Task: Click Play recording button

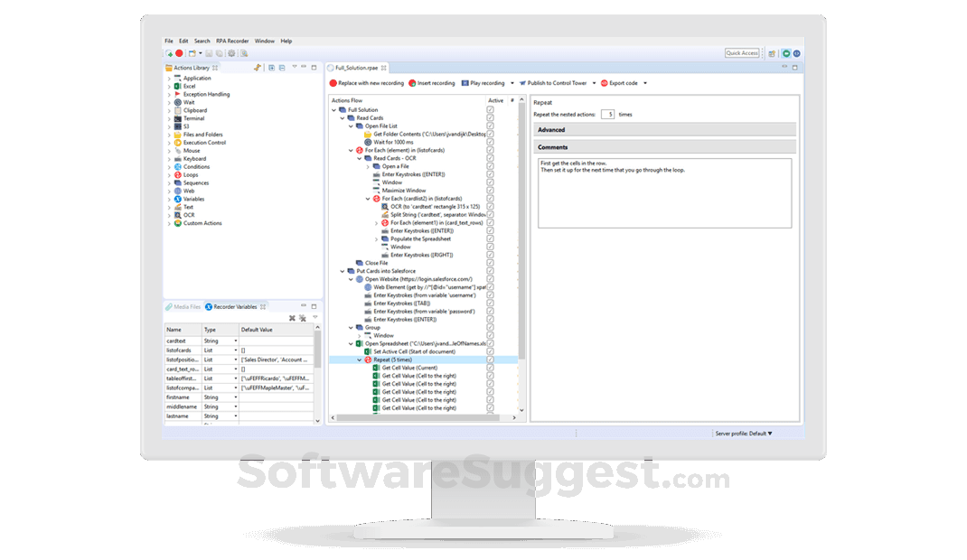Action: pyautogui.click(x=483, y=83)
